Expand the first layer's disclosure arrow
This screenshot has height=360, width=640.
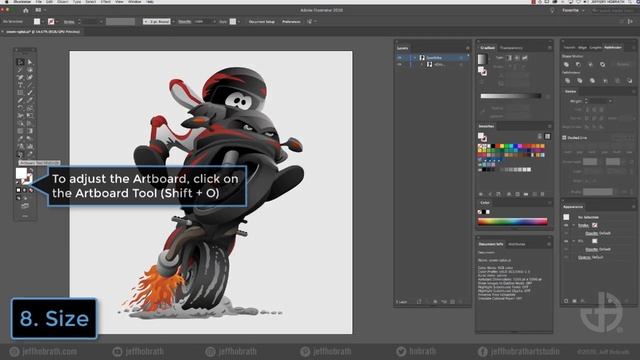point(415,58)
